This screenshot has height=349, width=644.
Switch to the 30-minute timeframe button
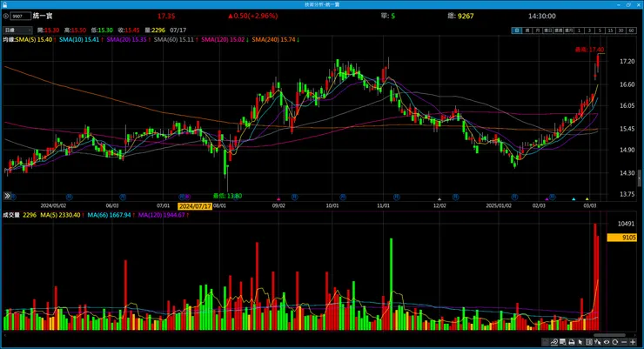[621, 30]
